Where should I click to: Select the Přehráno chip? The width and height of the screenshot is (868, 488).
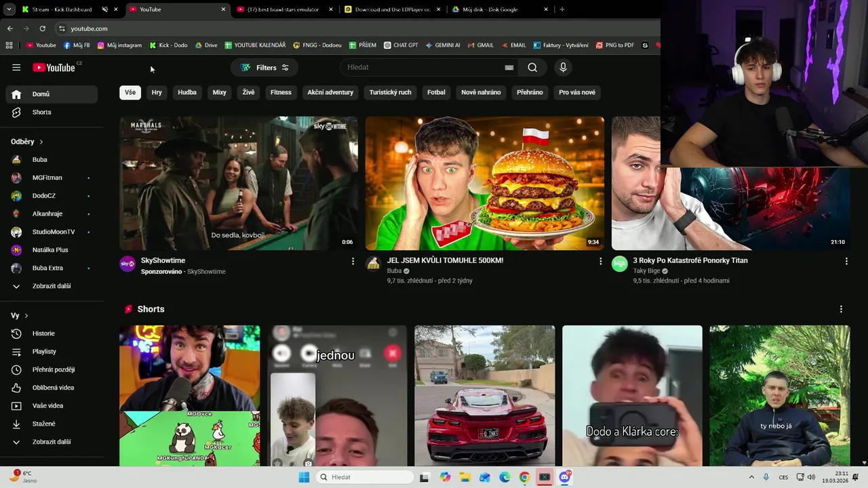[x=530, y=92]
